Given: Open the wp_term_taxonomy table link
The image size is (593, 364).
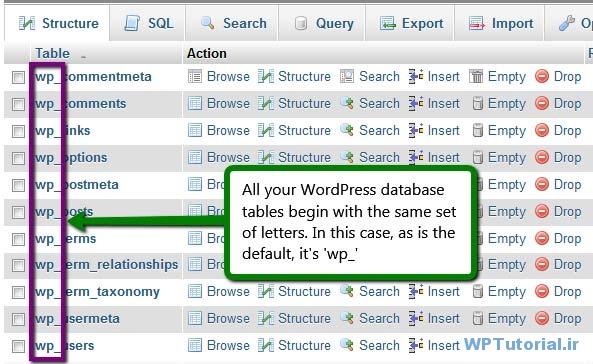Looking at the screenshot, I should (x=97, y=292).
